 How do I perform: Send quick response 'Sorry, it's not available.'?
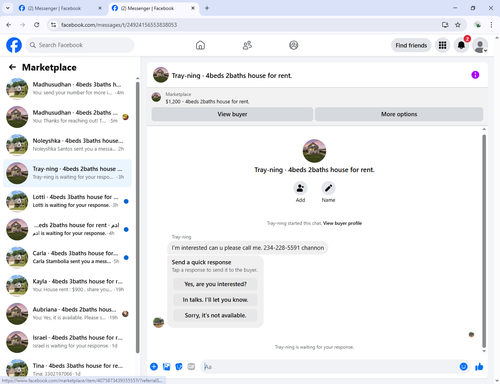pyautogui.click(x=215, y=315)
